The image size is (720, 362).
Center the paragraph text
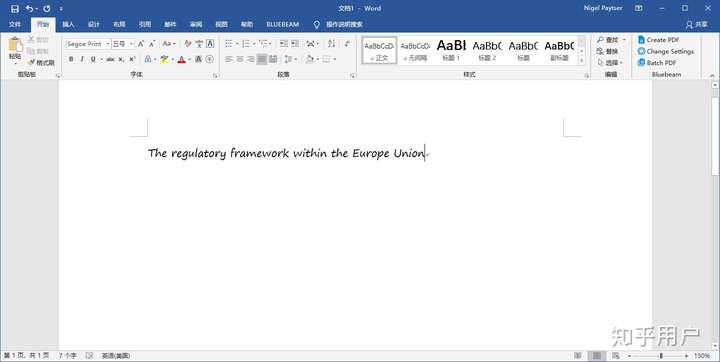tap(240, 59)
